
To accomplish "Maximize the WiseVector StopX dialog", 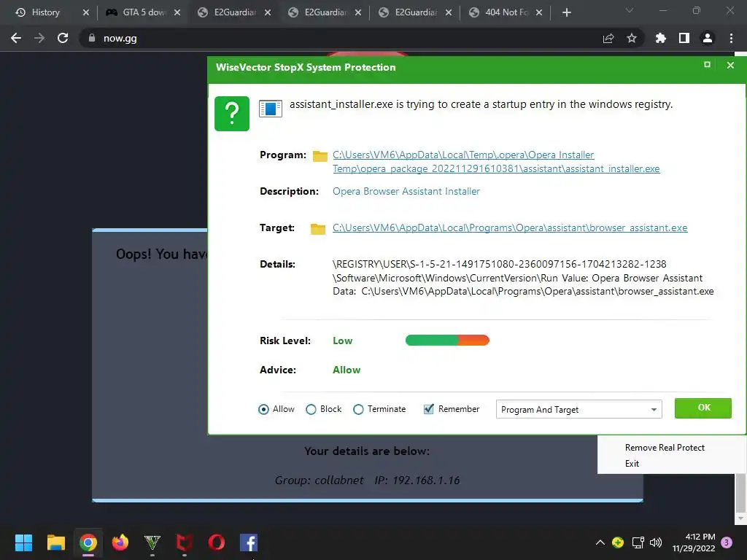I will pos(707,65).
